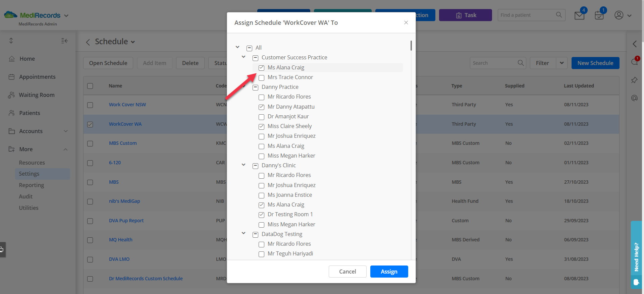The height and width of the screenshot is (294, 644).
Task: Open the mail inbox icon
Action: [579, 15]
